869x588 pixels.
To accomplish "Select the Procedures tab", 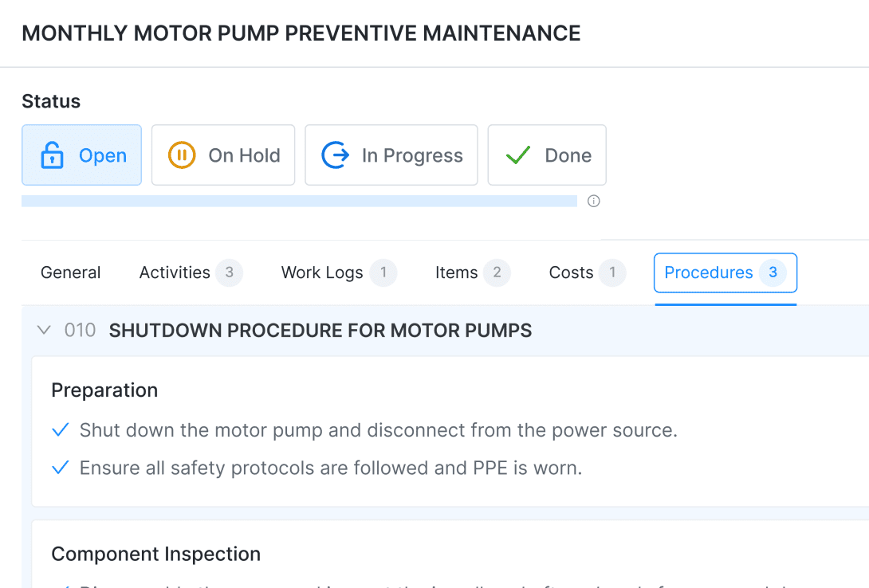I will pos(725,272).
